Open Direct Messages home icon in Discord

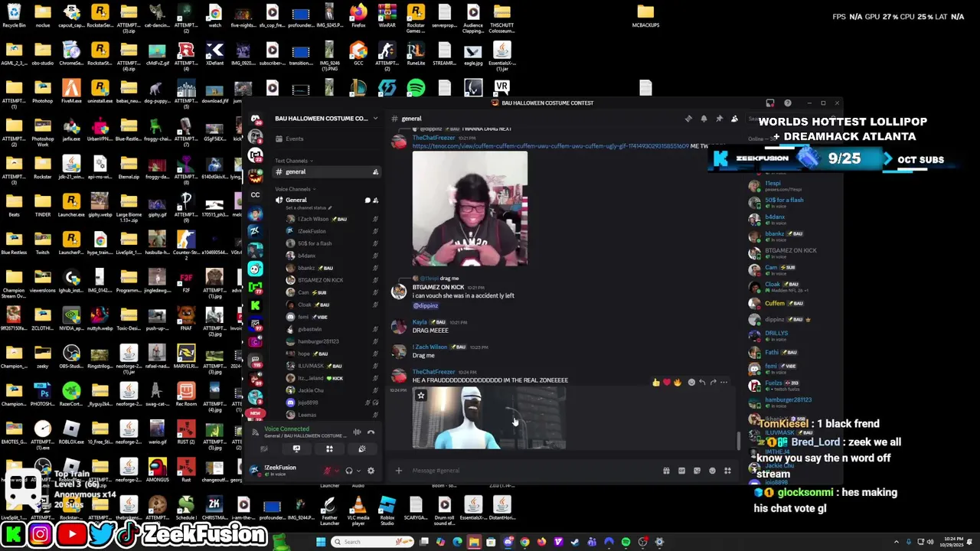pos(256,119)
